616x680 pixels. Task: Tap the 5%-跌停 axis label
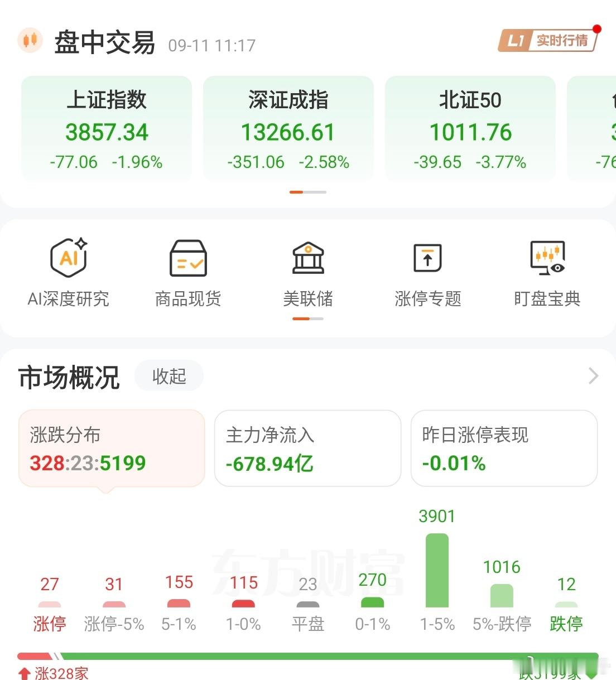click(x=502, y=624)
